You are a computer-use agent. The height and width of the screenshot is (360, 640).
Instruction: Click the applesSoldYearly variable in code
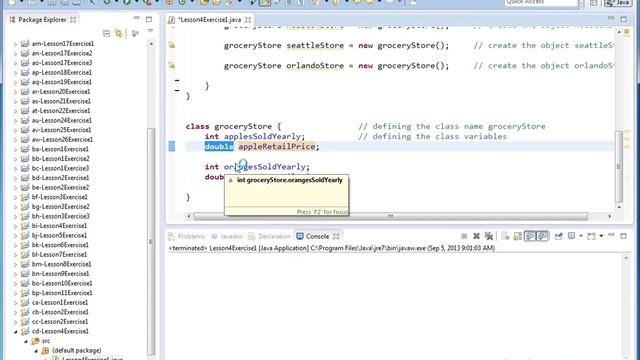pyautogui.click(x=262, y=136)
